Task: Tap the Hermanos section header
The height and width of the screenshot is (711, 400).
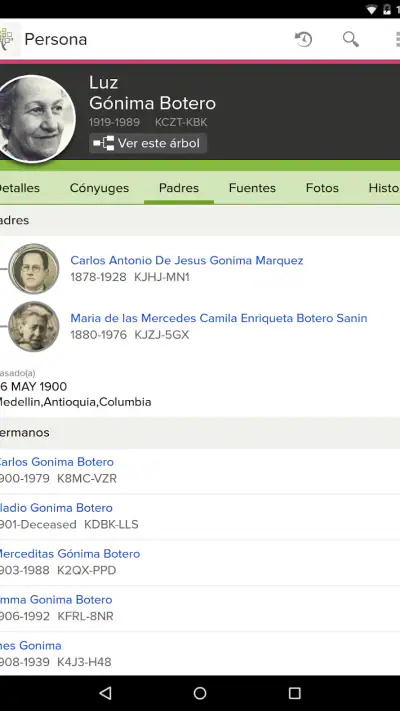Action: tap(200, 433)
